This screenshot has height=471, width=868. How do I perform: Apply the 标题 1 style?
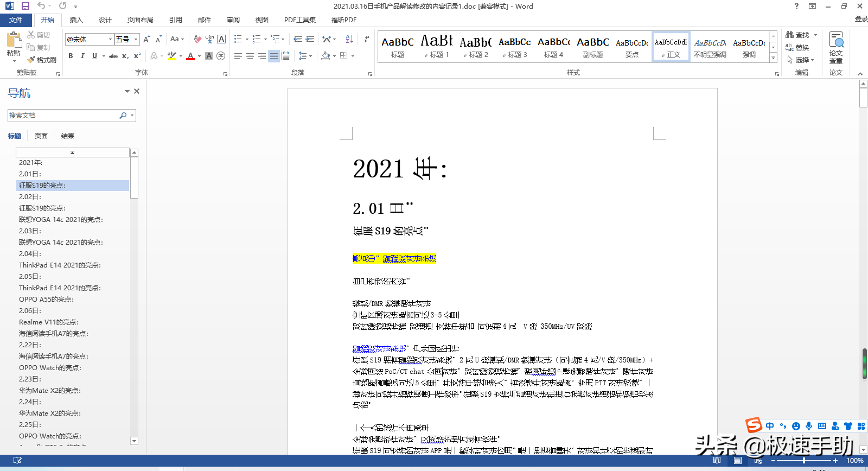[x=437, y=46]
